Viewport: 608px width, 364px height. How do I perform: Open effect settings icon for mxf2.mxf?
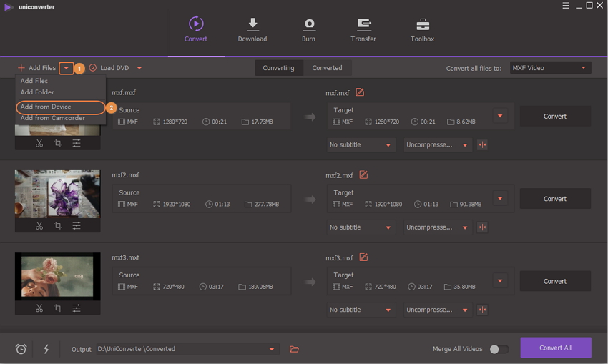(x=77, y=225)
